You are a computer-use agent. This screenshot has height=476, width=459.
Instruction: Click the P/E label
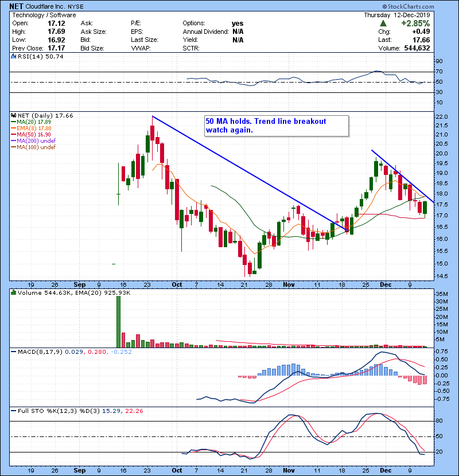pyautogui.click(x=136, y=23)
